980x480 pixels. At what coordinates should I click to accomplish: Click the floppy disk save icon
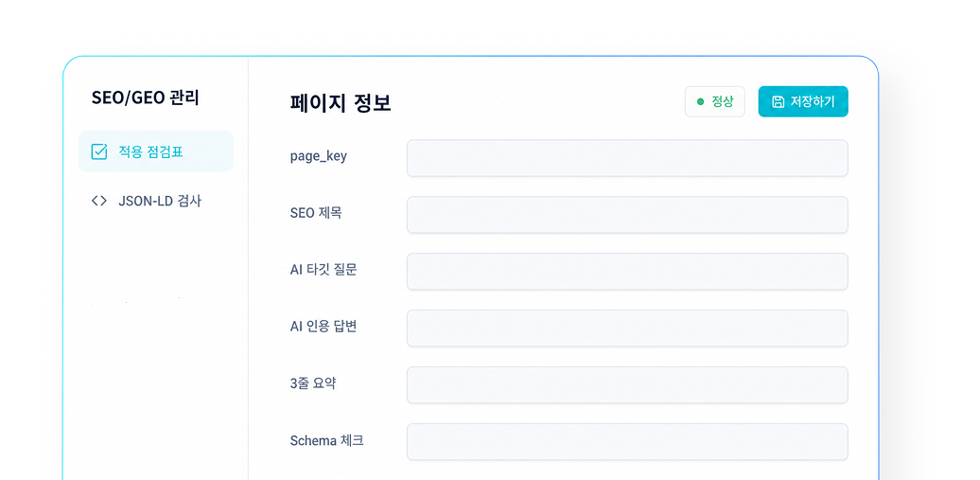pyautogui.click(x=778, y=102)
